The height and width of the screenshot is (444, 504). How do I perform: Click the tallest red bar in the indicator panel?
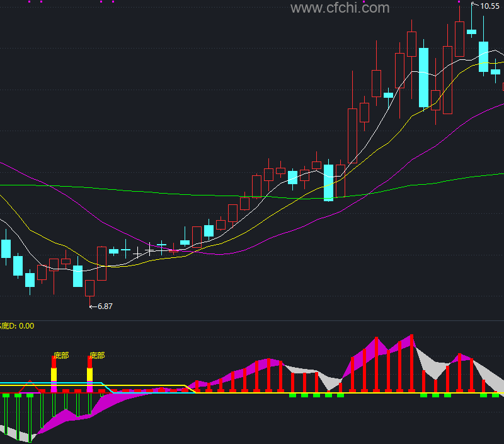411,363
